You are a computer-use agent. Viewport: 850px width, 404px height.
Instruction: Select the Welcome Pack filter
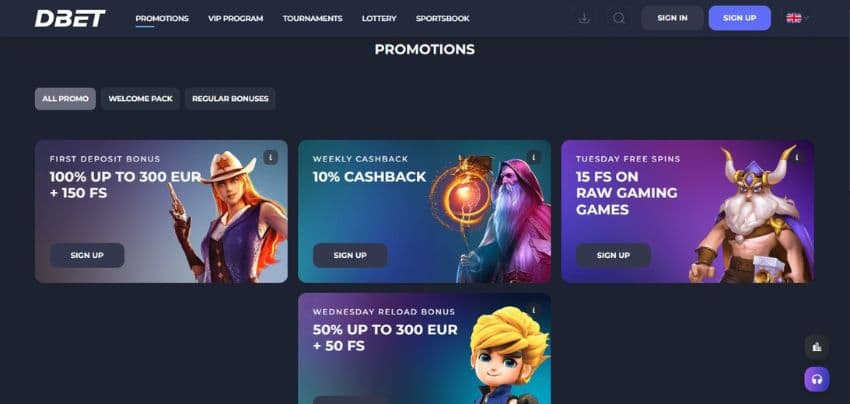[x=140, y=99]
